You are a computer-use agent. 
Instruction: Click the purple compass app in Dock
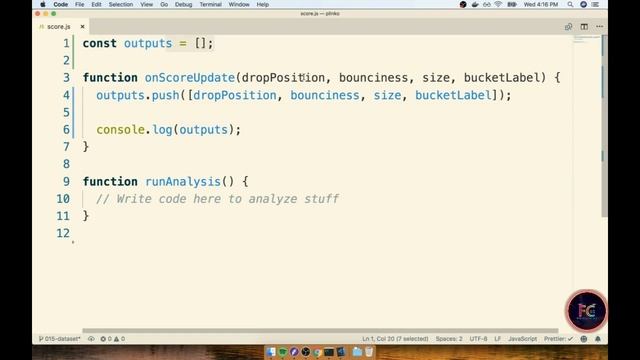pos(294,351)
